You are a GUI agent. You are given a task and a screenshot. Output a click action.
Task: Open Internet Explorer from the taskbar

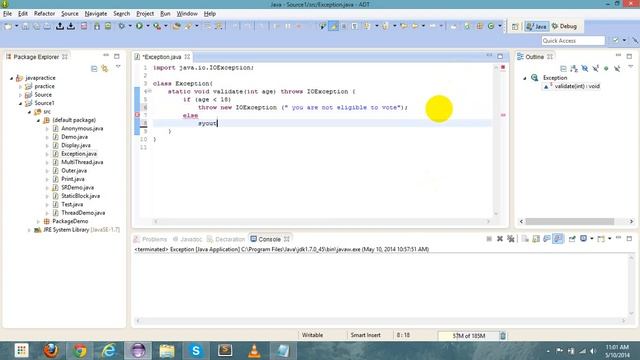pyautogui.click(x=109, y=351)
